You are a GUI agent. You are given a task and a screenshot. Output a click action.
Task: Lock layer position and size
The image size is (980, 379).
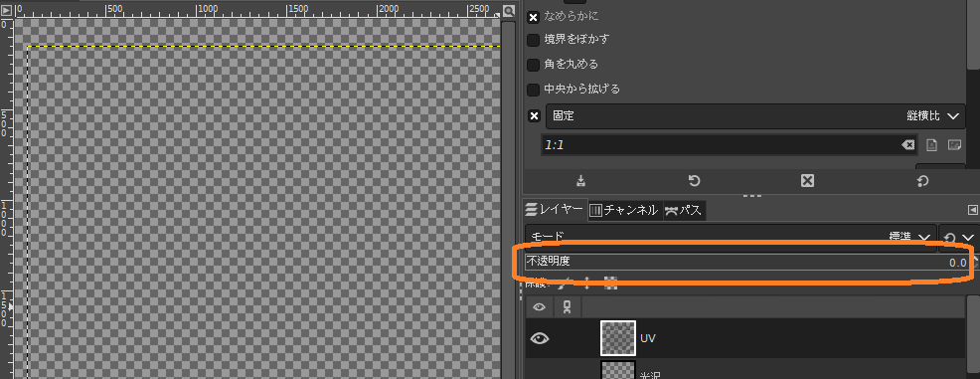pyautogui.click(x=586, y=284)
